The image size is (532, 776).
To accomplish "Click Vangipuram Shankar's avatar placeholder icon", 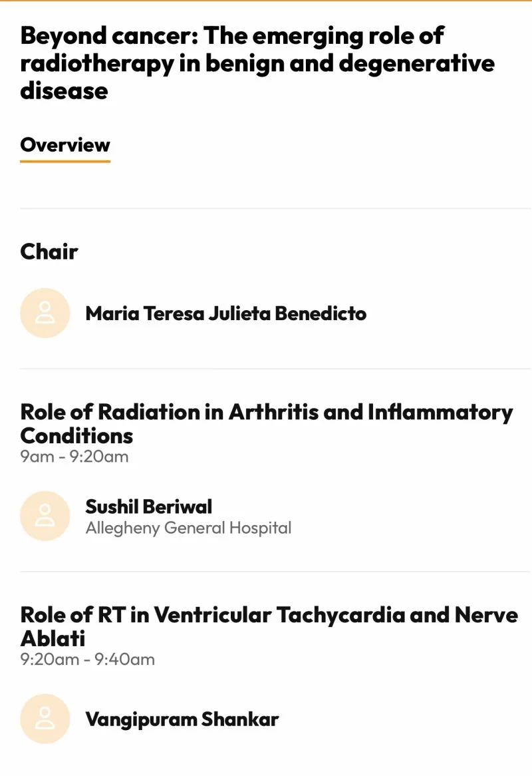I will [x=45, y=719].
